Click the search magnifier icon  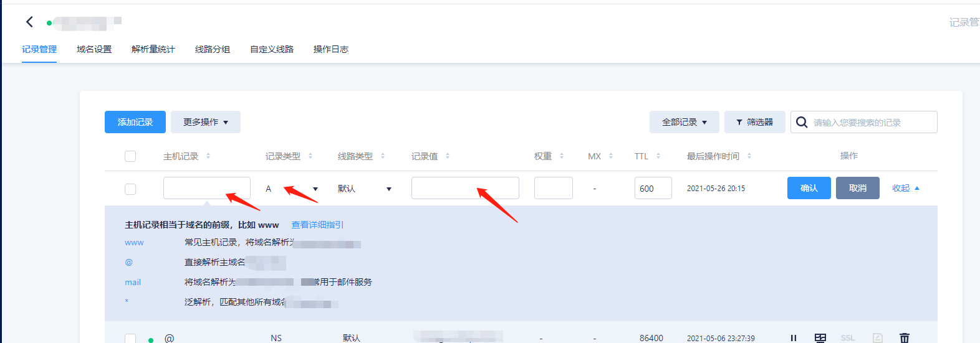click(x=802, y=122)
